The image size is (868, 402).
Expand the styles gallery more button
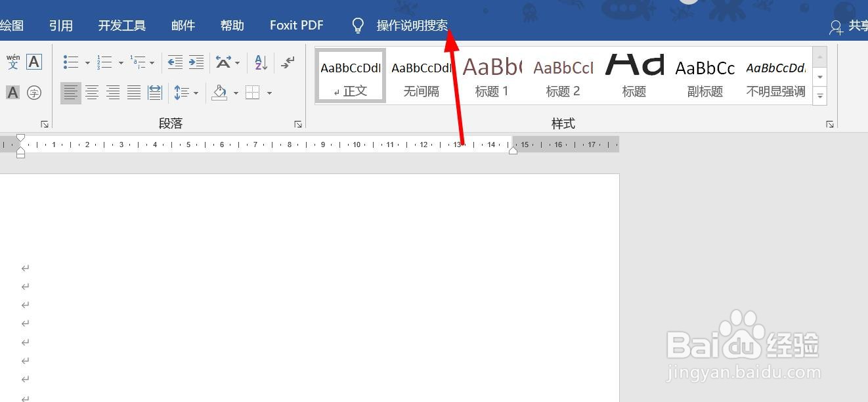point(820,96)
